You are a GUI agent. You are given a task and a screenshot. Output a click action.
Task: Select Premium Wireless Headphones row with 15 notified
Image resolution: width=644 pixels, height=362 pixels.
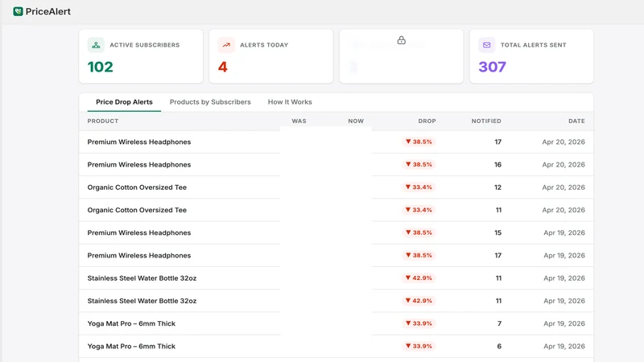coord(336,232)
